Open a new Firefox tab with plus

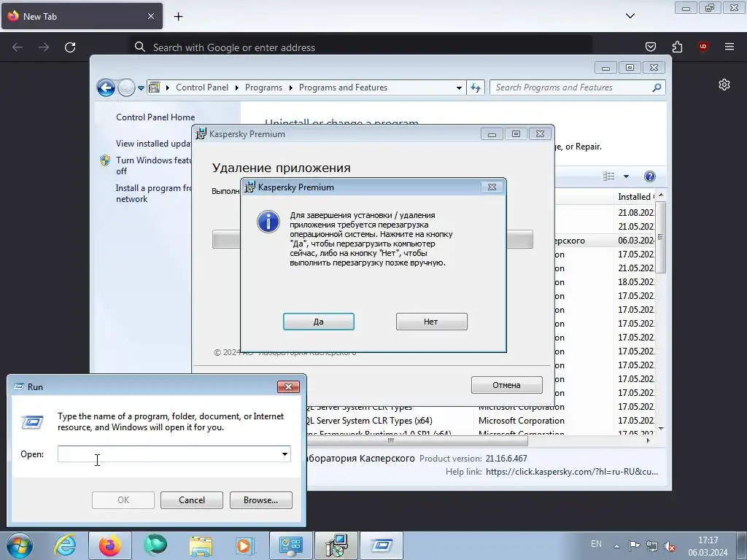tap(178, 16)
